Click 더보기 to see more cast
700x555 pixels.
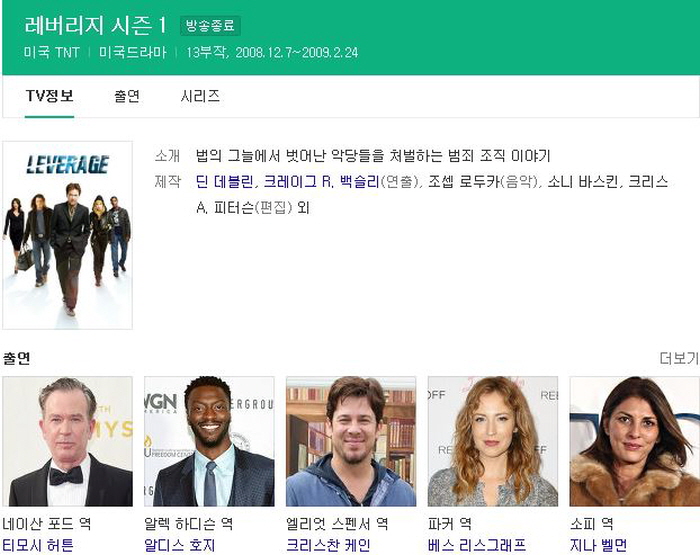[679, 358]
